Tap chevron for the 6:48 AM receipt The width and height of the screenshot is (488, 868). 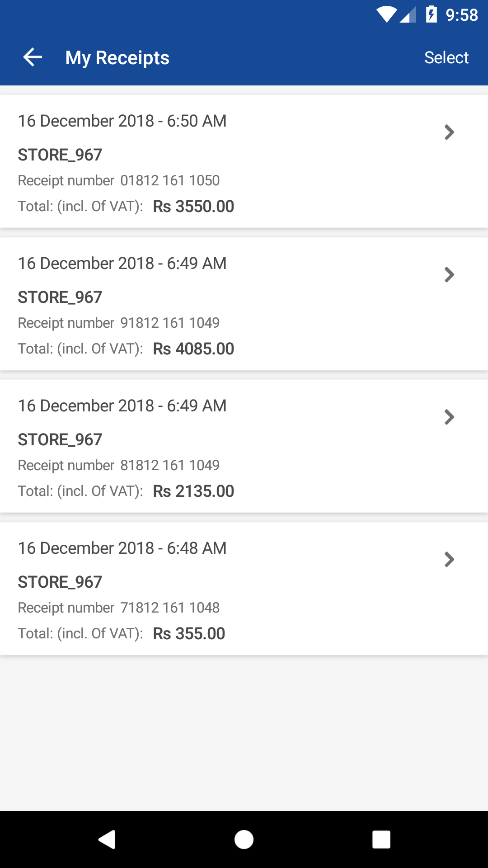[x=449, y=560]
